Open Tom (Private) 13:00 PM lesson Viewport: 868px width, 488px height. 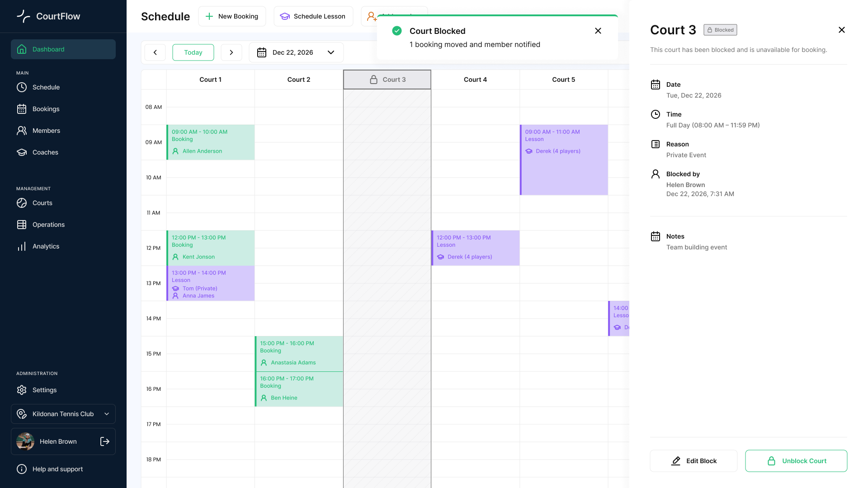coord(211,283)
